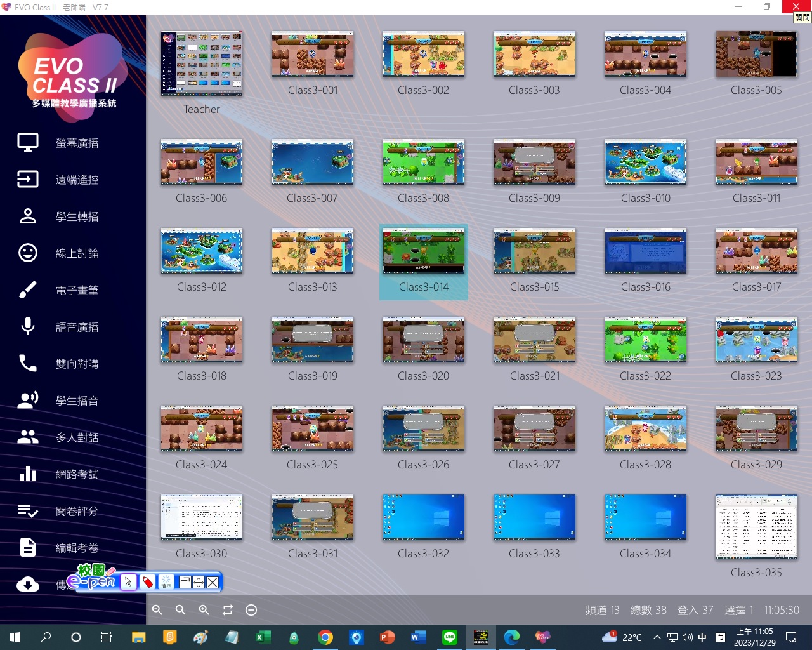
Task: Click the e-pen move handle icon
Action: (199, 582)
